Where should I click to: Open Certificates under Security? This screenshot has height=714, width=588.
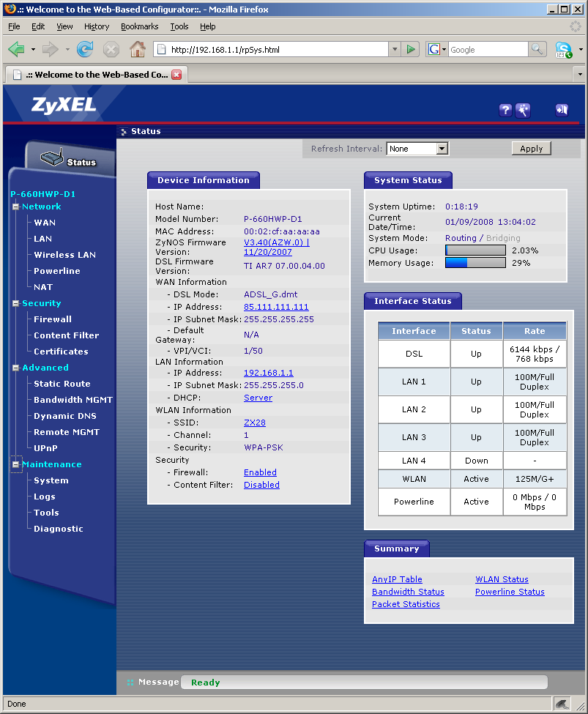(x=61, y=352)
